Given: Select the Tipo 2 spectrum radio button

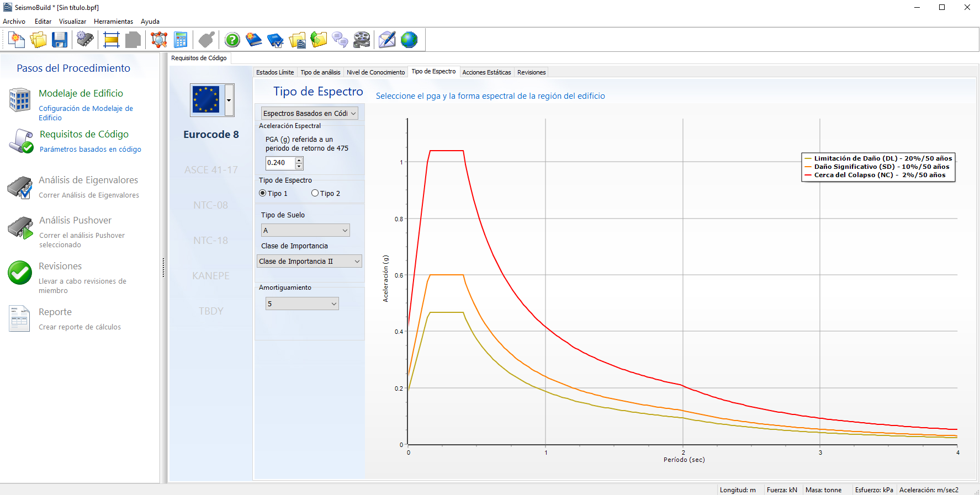Looking at the screenshot, I should (x=315, y=193).
